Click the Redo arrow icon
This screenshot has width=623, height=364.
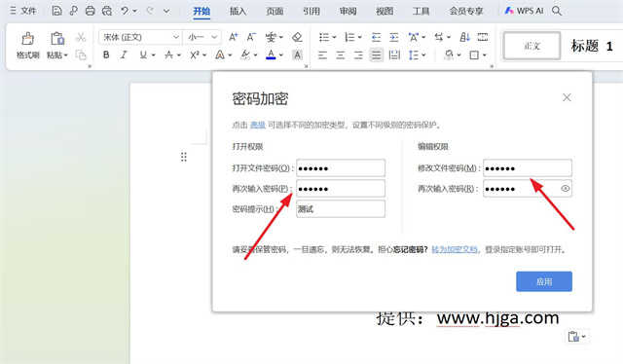(150, 11)
